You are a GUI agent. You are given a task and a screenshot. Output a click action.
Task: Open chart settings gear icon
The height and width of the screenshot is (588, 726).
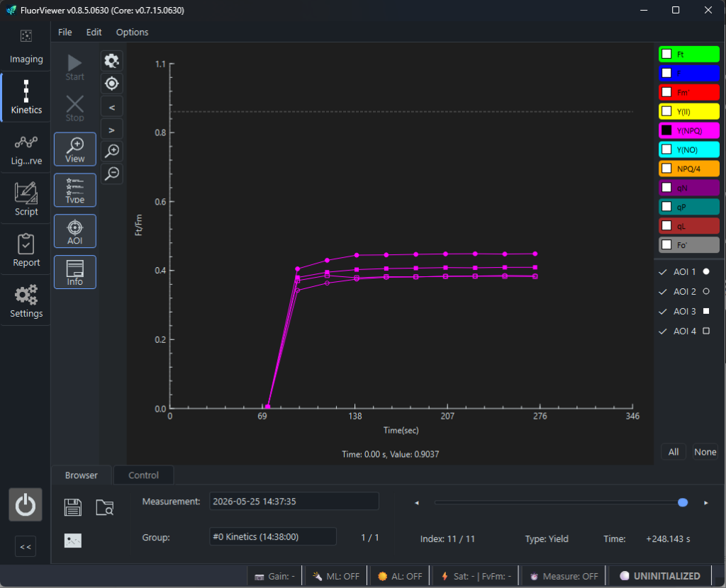tap(111, 61)
